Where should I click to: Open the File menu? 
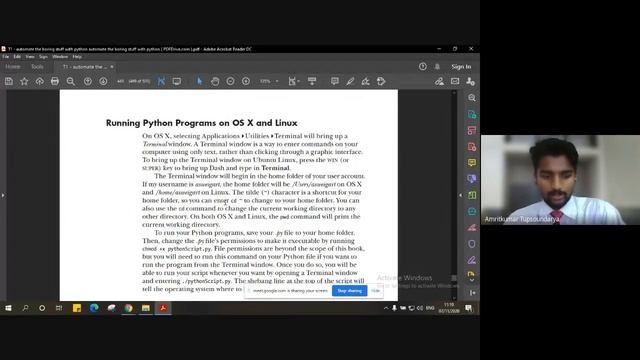[x=6, y=57]
